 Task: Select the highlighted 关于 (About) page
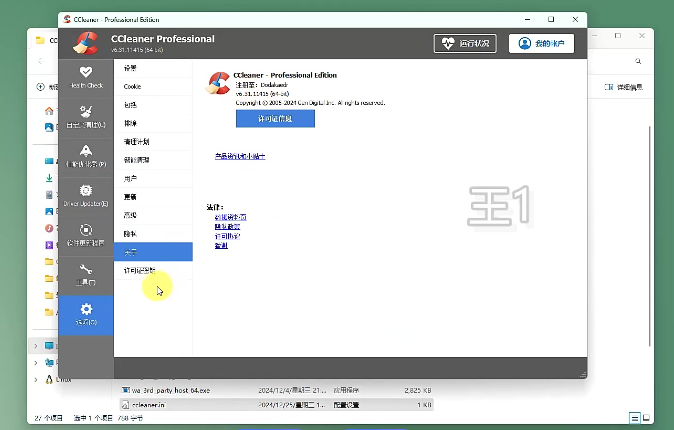tap(153, 252)
